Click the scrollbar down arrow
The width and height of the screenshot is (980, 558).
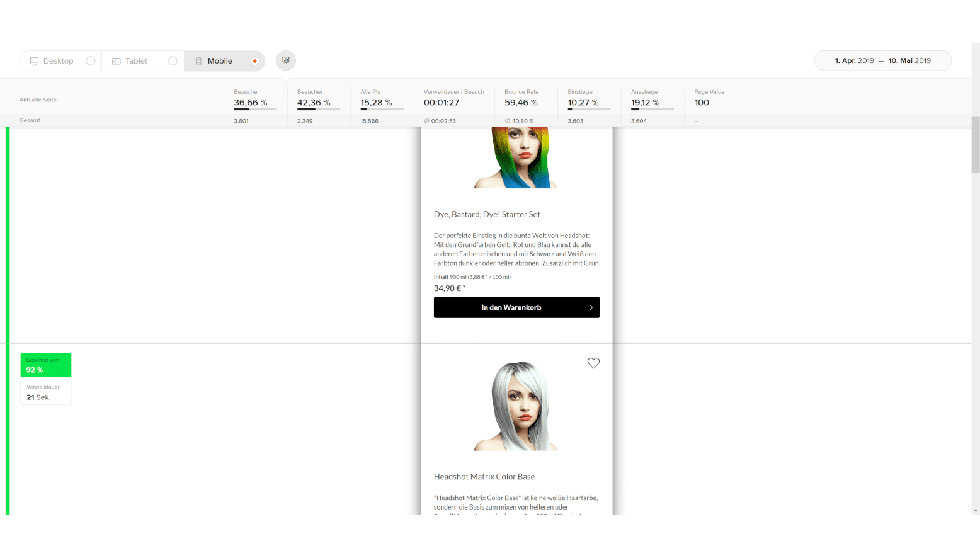(976, 511)
